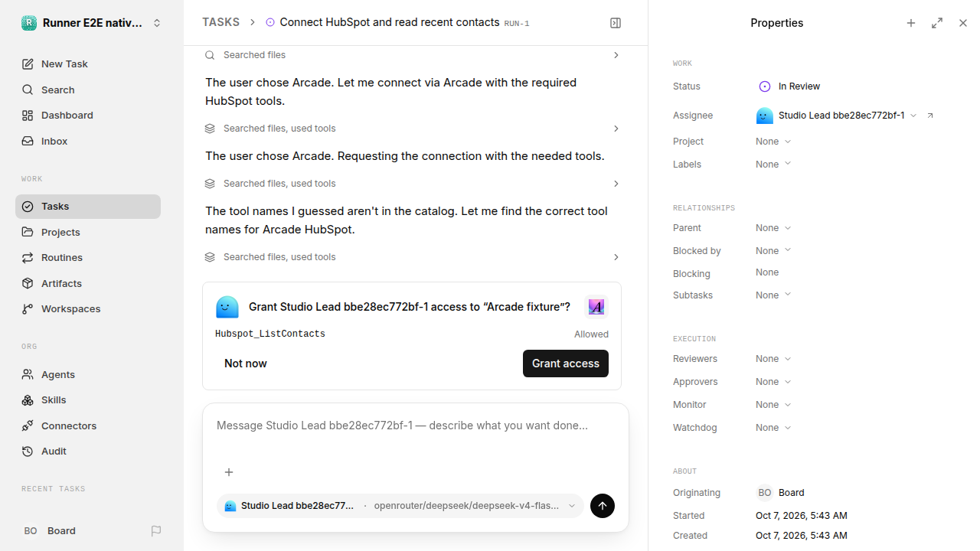Viewport: 980px width, 551px height.
Task: Open the Watchdog None dropdown
Action: [x=773, y=428]
